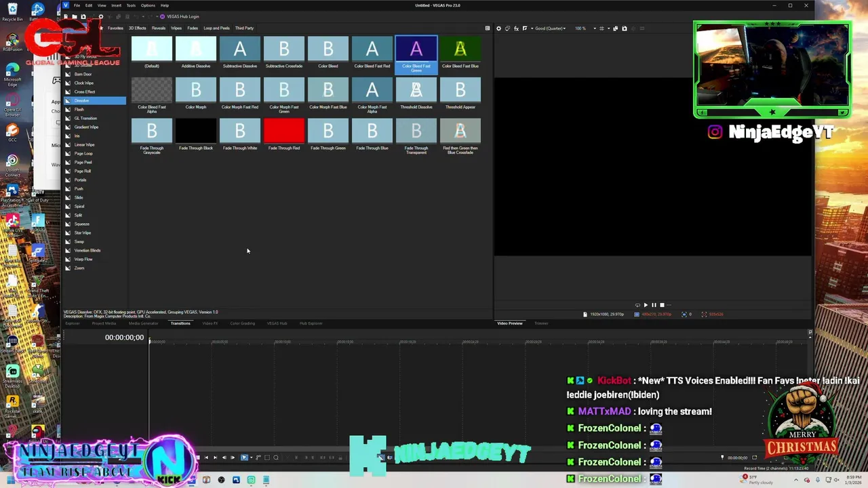Select Red then Green then Blue Crossfade
Viewport: 868px width, 488px height.
pyautogui.click(x=460, y=131)
